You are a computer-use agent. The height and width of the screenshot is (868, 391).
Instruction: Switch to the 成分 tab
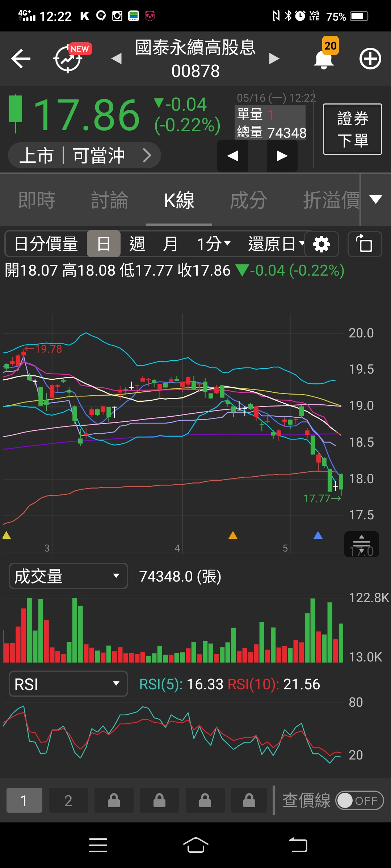tap(248, 200)
